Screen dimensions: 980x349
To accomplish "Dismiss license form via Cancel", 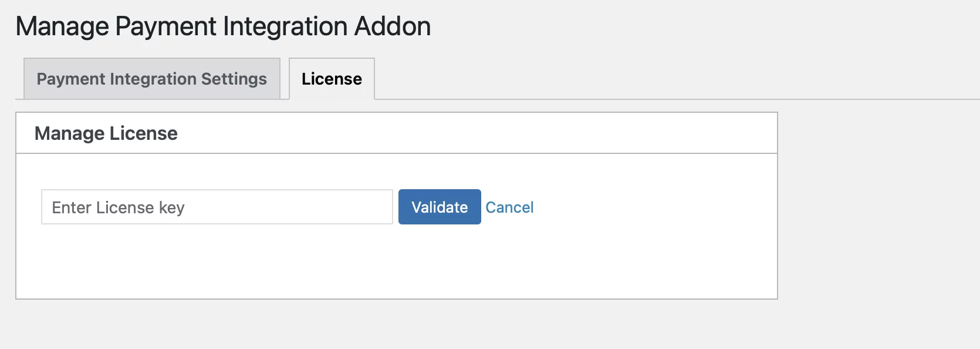I will click(x=509, y=207).
